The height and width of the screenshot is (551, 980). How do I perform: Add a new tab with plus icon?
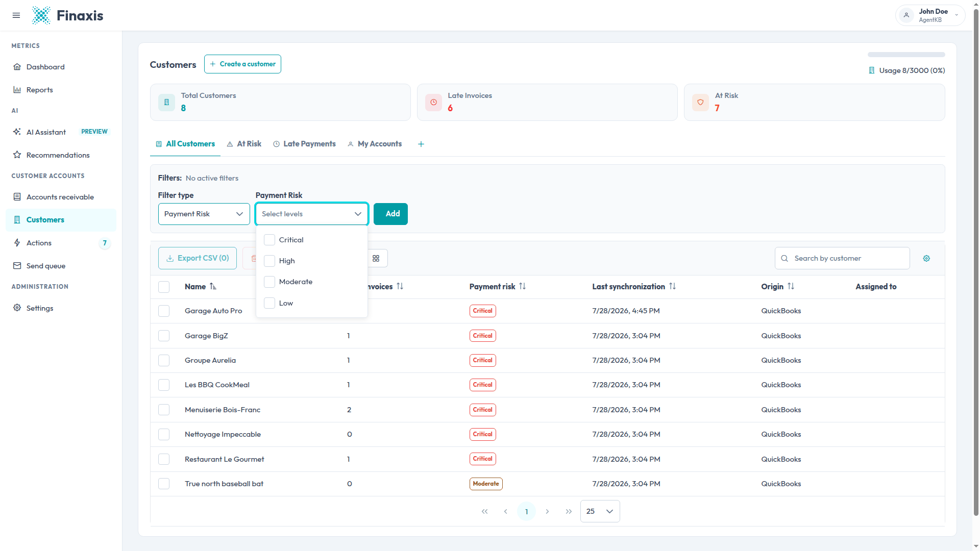(421, 144)
